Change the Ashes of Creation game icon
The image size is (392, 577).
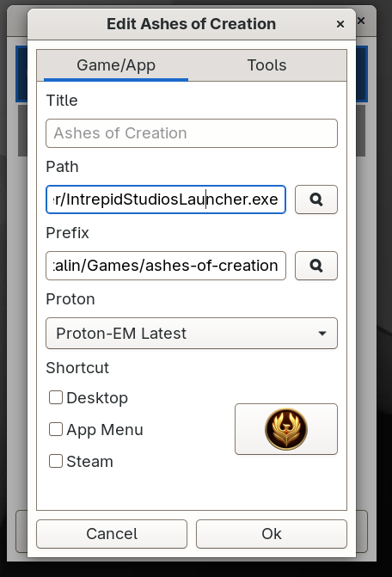tap(286, 429)
